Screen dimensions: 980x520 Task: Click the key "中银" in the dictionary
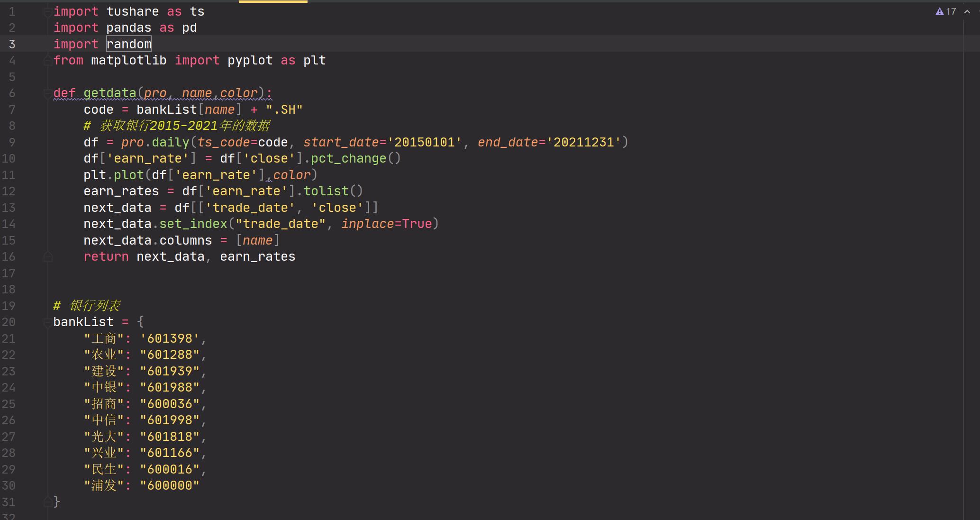(x=104, y=387)
